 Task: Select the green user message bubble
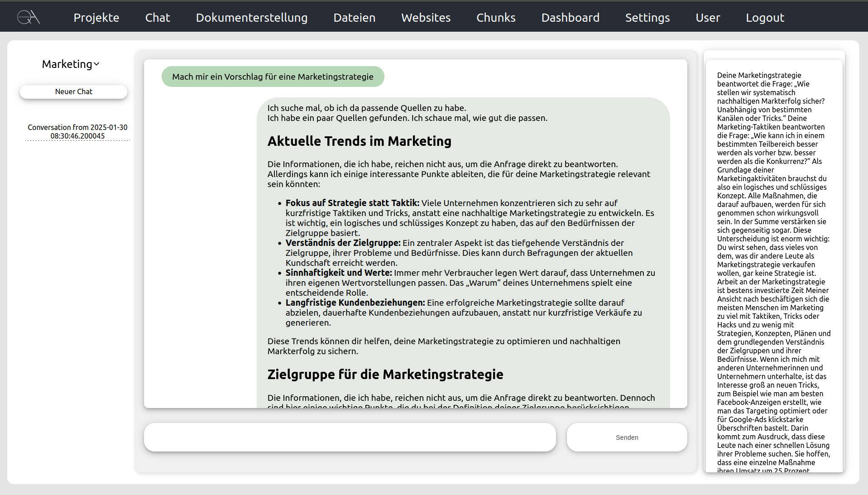pos(273,77)
